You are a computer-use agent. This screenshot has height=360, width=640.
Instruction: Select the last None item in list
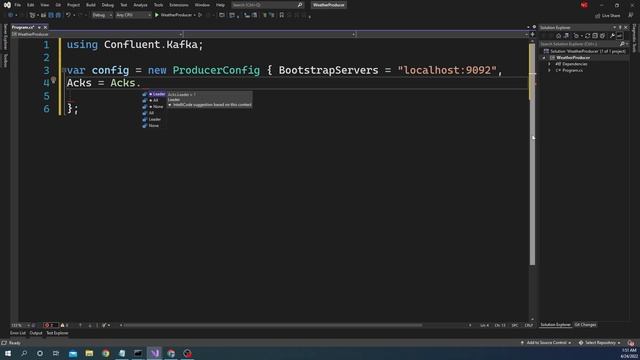coord(154,126)
